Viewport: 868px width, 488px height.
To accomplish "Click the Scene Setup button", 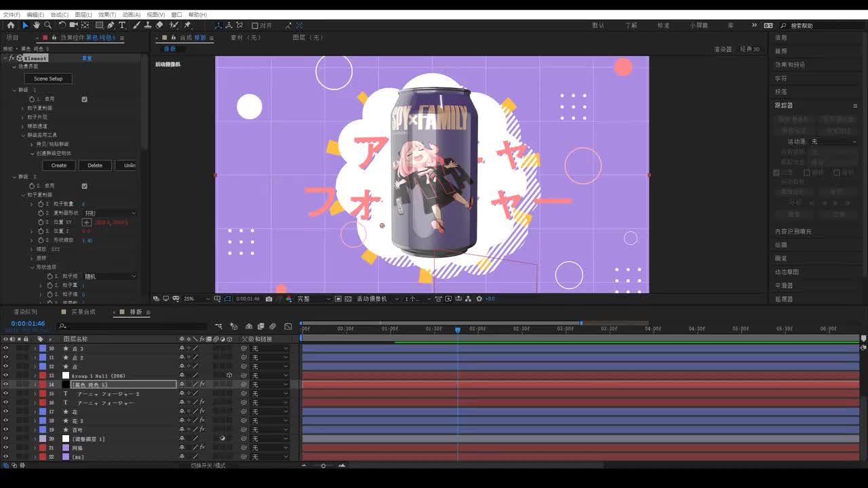I will pyautogui.click(x=48, y=79).
